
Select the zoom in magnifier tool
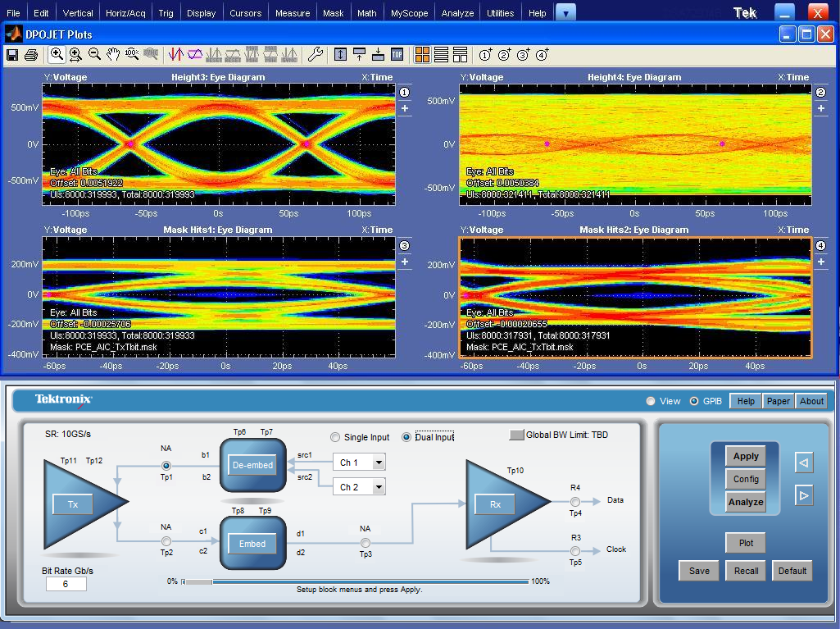57,55
